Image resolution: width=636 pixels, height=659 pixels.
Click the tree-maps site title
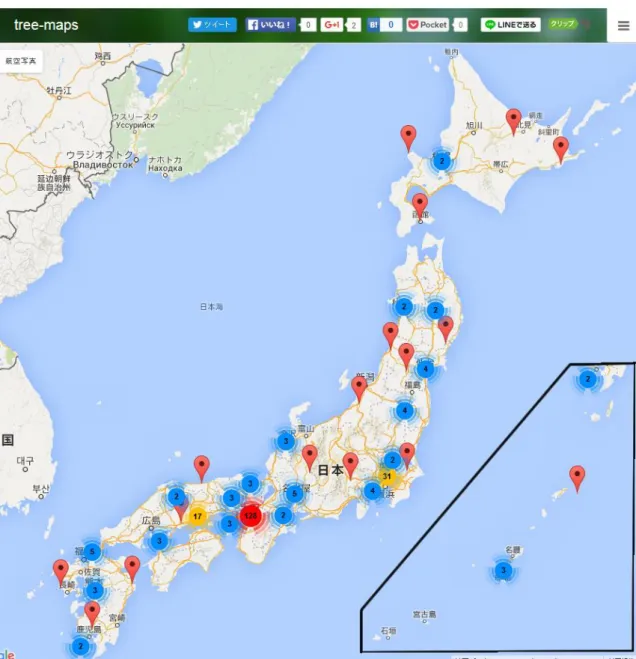(x=46, y=25)
